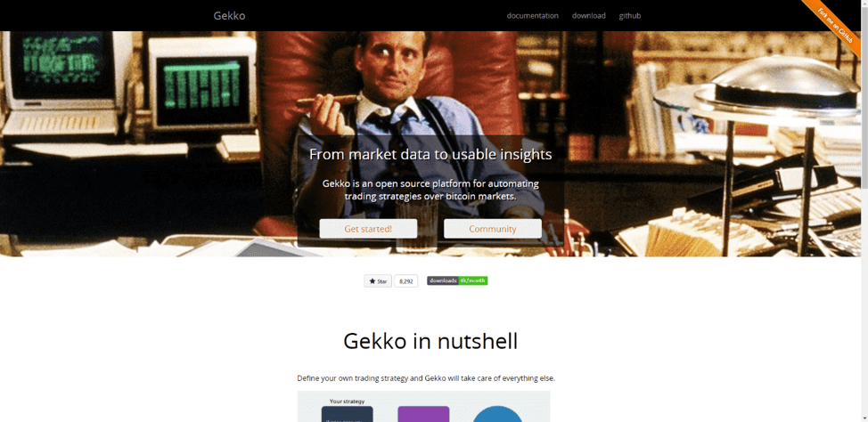Click the Define your own trading strategy text
868x422 pixels.
[x=426, y=379]
